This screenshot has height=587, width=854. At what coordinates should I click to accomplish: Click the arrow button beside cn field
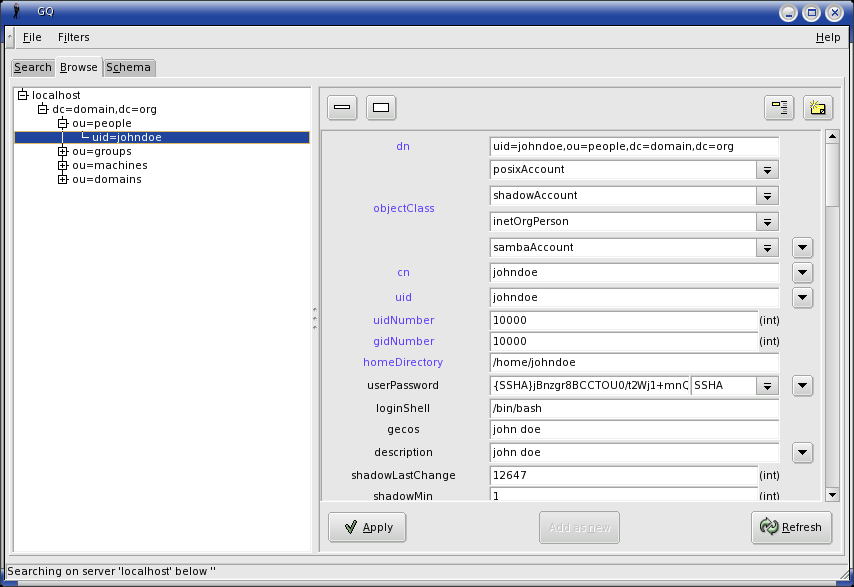click(802, 273)
